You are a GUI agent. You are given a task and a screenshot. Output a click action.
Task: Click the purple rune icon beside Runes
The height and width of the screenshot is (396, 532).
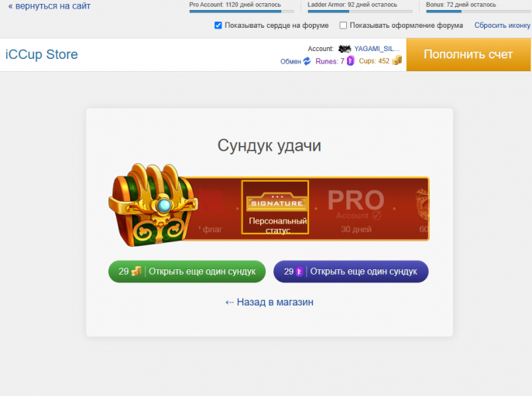pyautogui.click(x=351, y=61)
